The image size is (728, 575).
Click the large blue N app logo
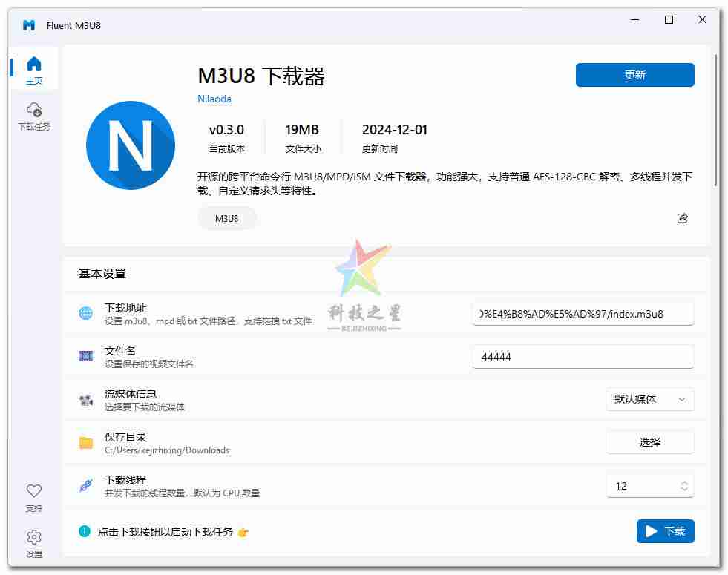[131, 145]
